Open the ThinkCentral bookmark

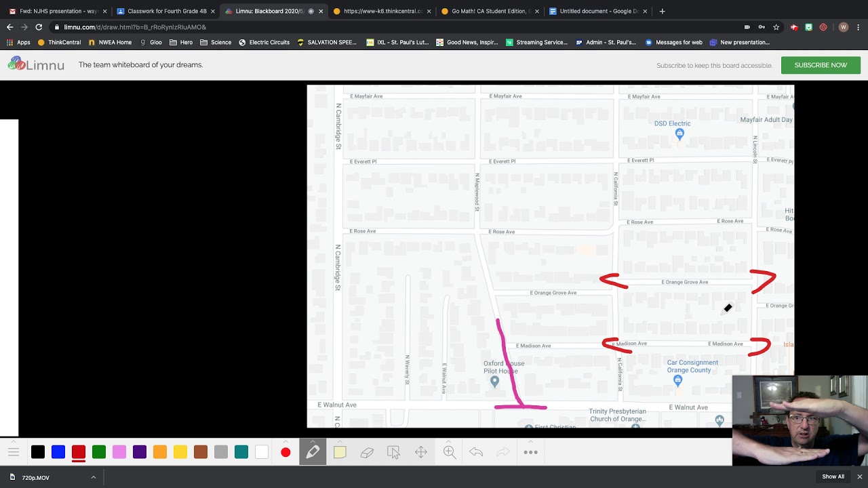tap(60, 42)
